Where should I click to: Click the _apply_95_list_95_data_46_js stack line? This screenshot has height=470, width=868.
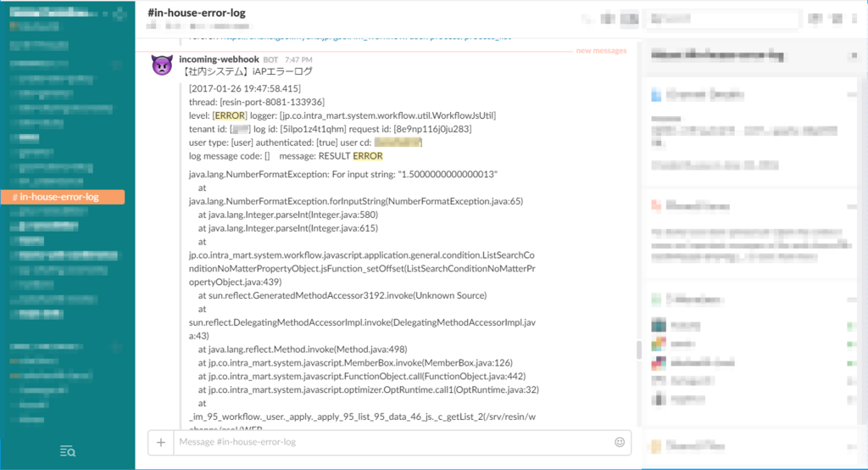click(x=362, y=417)
